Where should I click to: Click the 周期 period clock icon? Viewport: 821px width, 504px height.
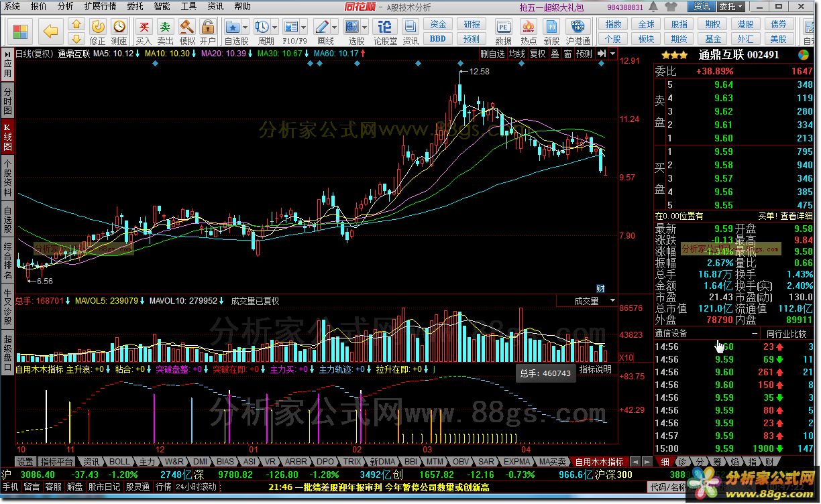(262, 27)
